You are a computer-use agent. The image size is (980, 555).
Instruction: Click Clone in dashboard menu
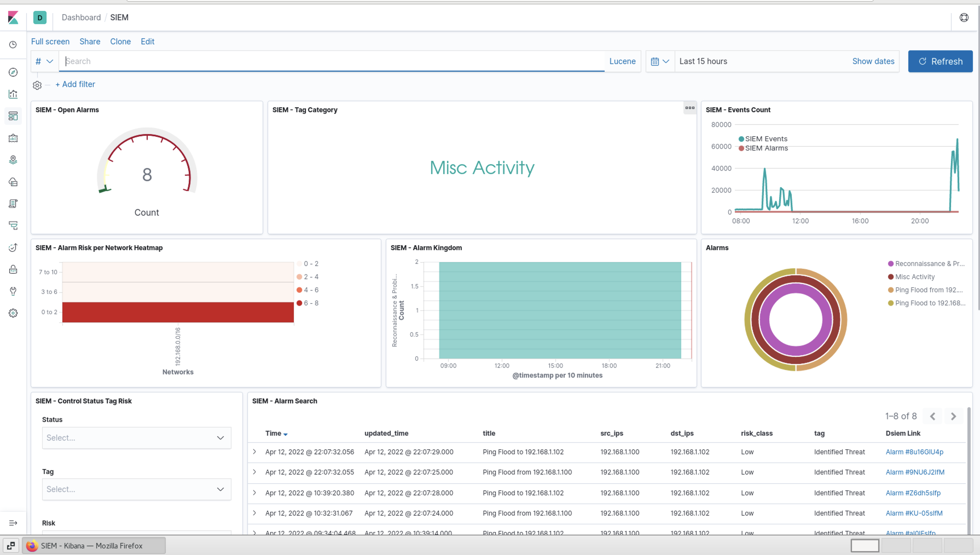coord(120,42)
